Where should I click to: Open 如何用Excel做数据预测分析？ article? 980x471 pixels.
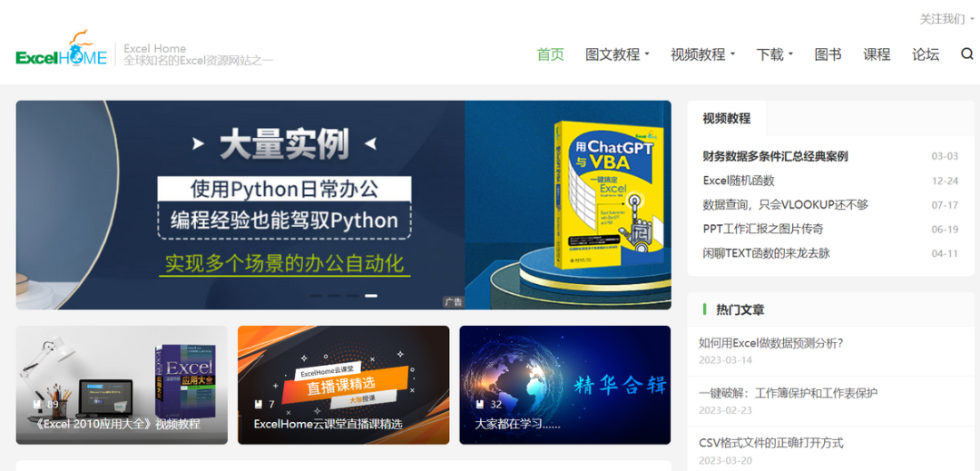coord(771,343)
